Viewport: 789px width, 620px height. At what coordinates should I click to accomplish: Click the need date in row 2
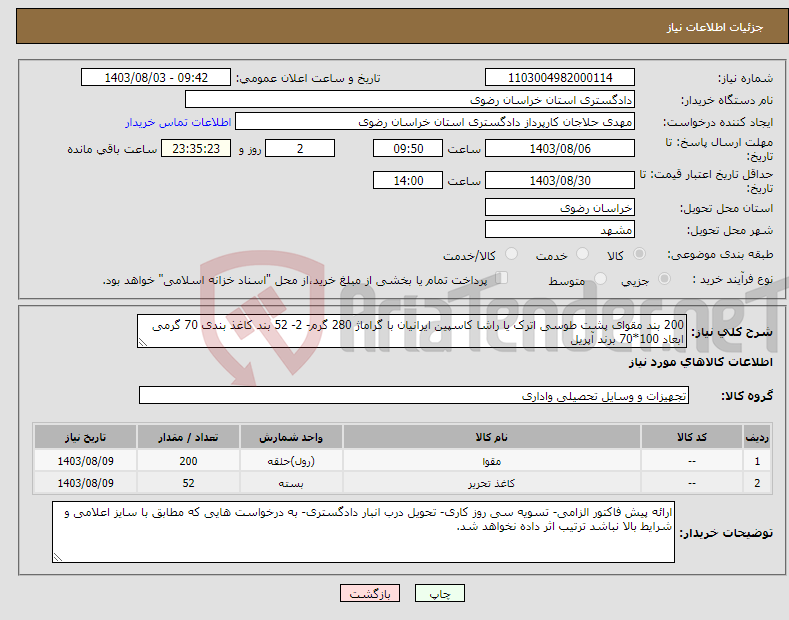click(86, 483)
